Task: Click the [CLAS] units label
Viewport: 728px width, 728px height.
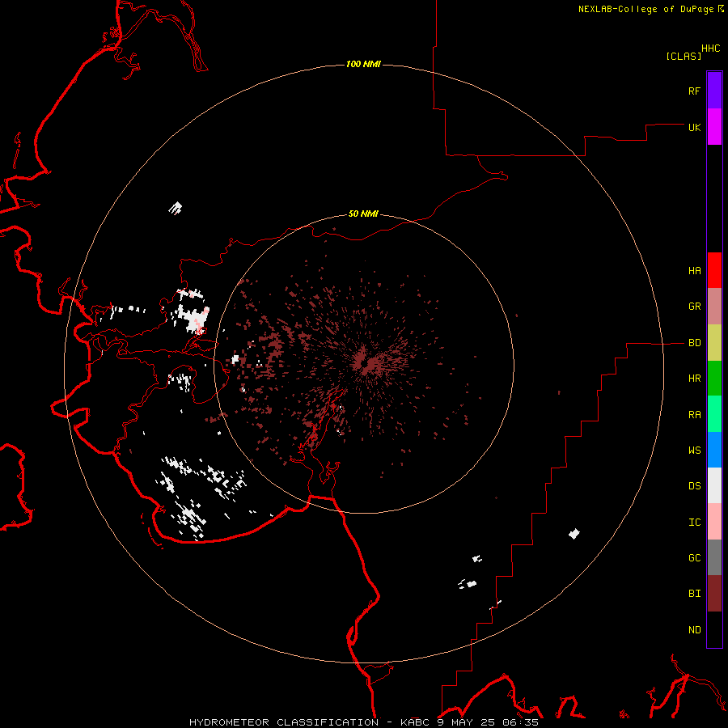Action: pos(684,56)
